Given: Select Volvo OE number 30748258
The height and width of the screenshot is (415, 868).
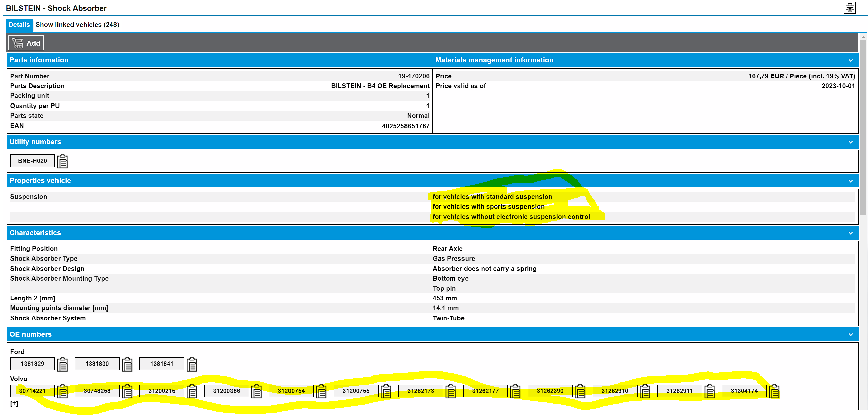Looking at the screenshot, I should point(97,391).
